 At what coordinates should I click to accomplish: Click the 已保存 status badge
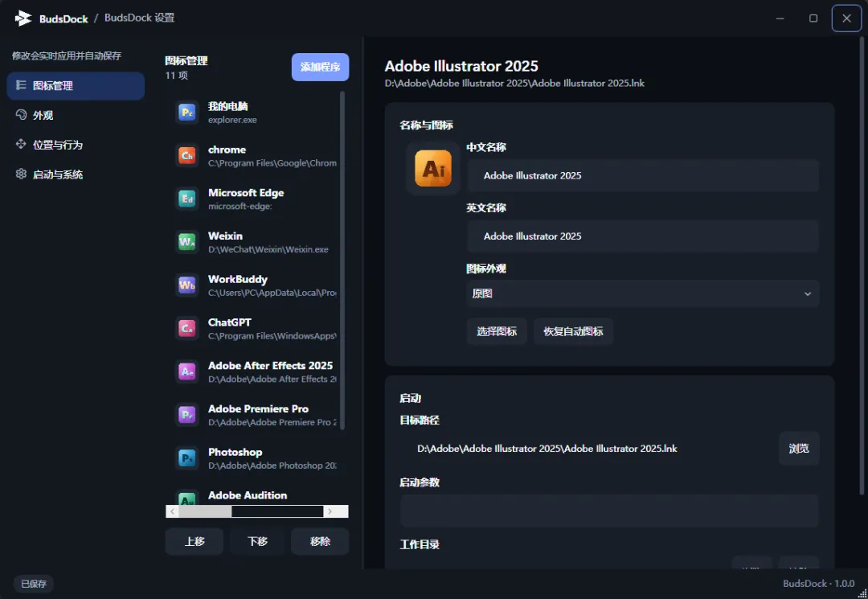tap(34, 584)
